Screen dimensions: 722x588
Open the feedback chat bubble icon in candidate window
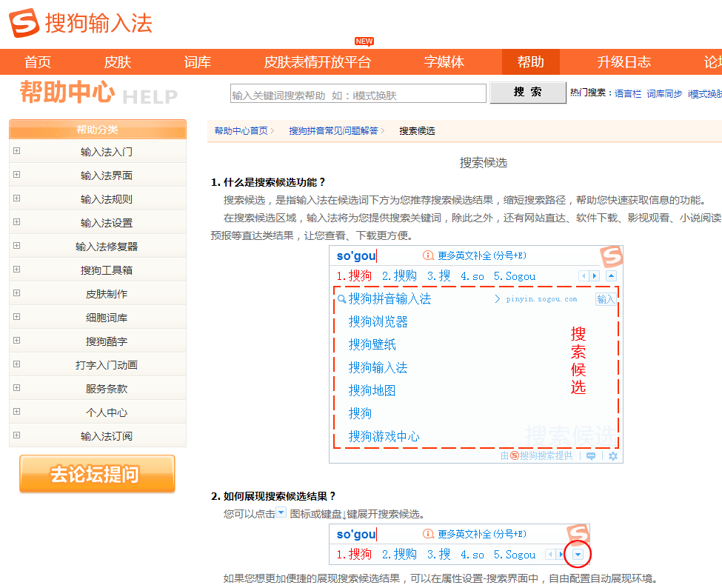[591, 456]
